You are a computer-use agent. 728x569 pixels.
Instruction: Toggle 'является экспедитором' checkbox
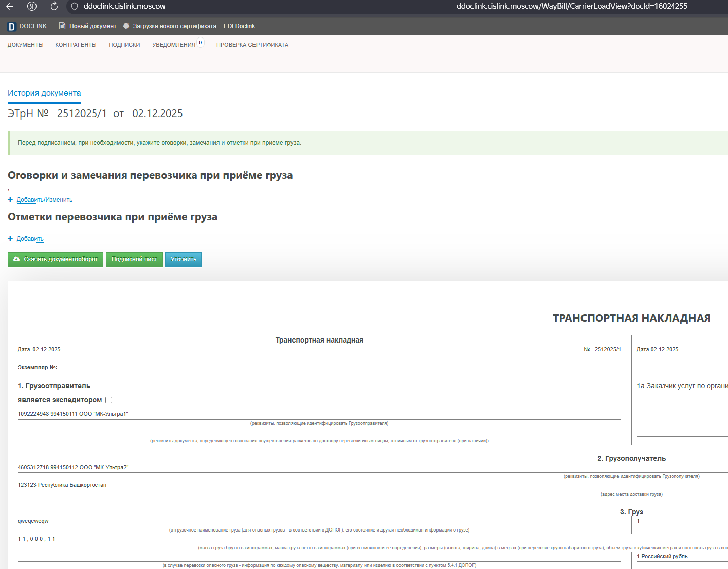tap(108, 400)
